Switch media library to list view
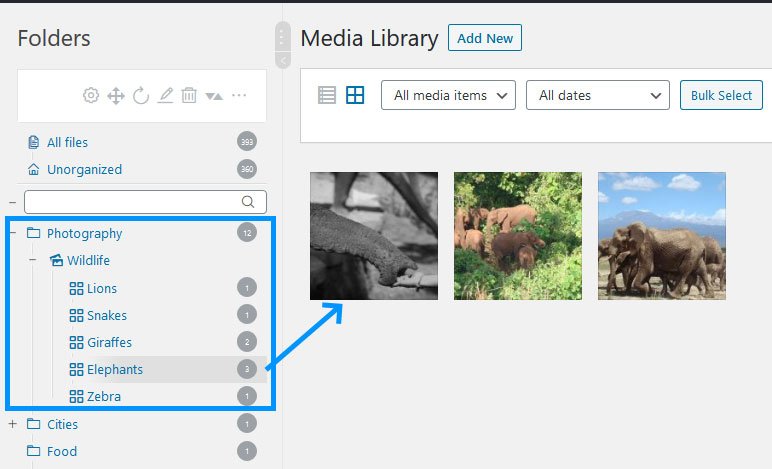 pos(327,95)
